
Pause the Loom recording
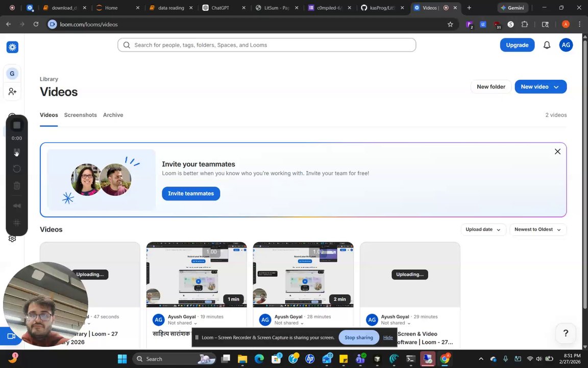pos(17,152)
